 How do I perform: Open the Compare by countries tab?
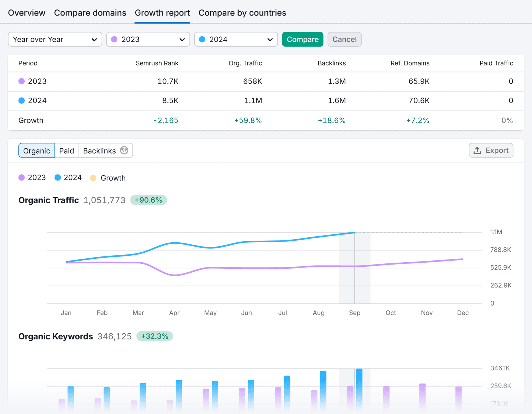pyautogui.click(x=242, y=12)
